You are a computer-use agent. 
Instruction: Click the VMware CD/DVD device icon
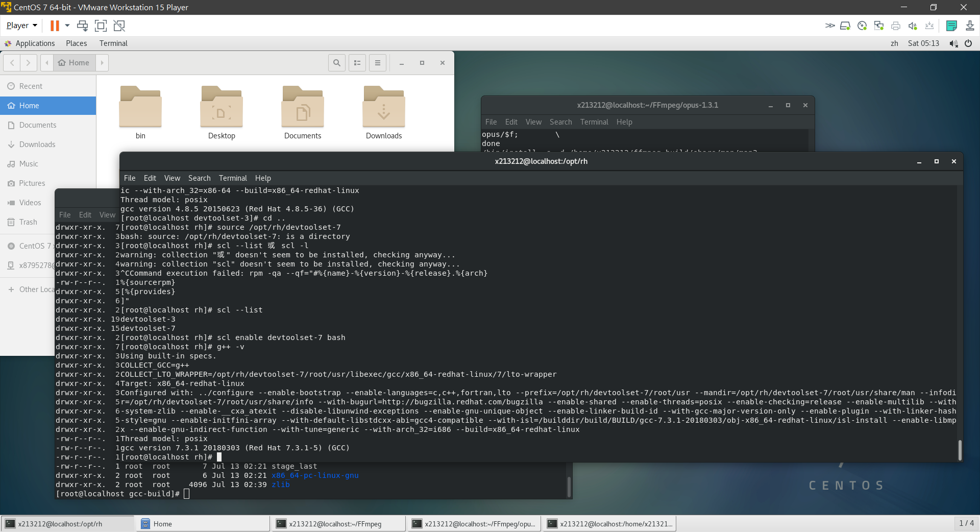tap(862, 26)
